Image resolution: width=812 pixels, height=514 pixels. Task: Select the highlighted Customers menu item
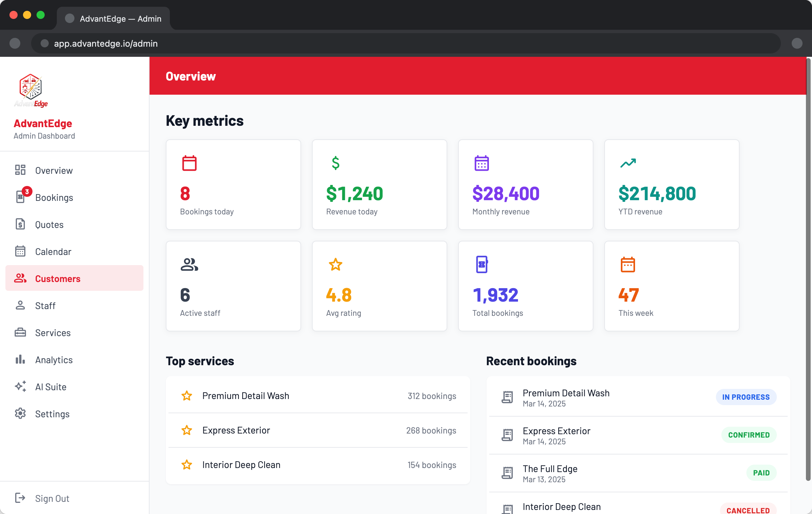click(74, 278)
